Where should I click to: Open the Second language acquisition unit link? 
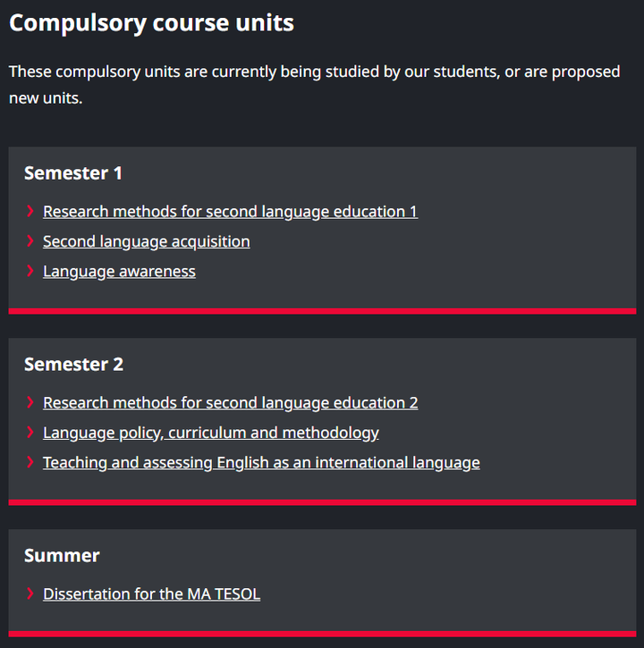[x=147, y=241]
